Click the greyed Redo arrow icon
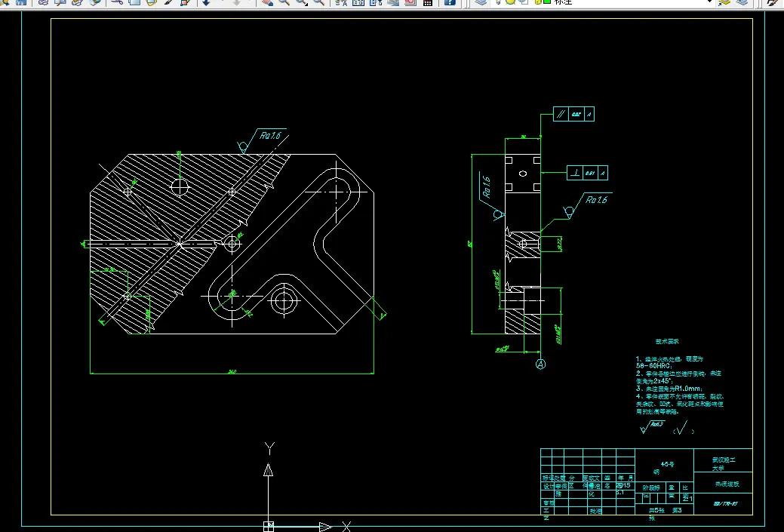Image resolution: width=784 pixels, height=532 pixels. point(237,2)
